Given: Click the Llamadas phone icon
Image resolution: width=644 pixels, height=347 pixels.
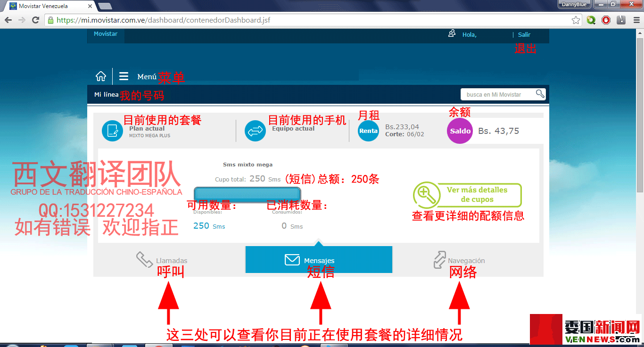Looking at the screenshot, I should 144,259.
